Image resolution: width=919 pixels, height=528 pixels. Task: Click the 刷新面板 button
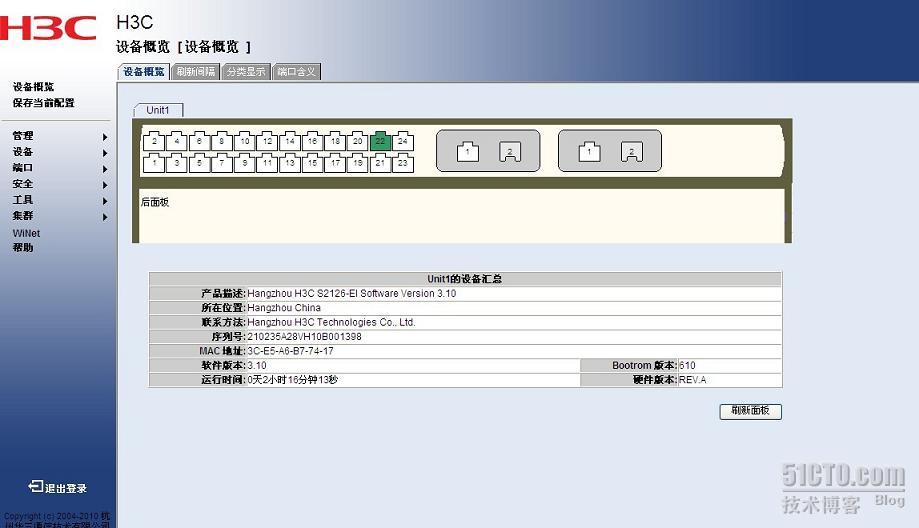pyautogui.click(x=750, y=411)
